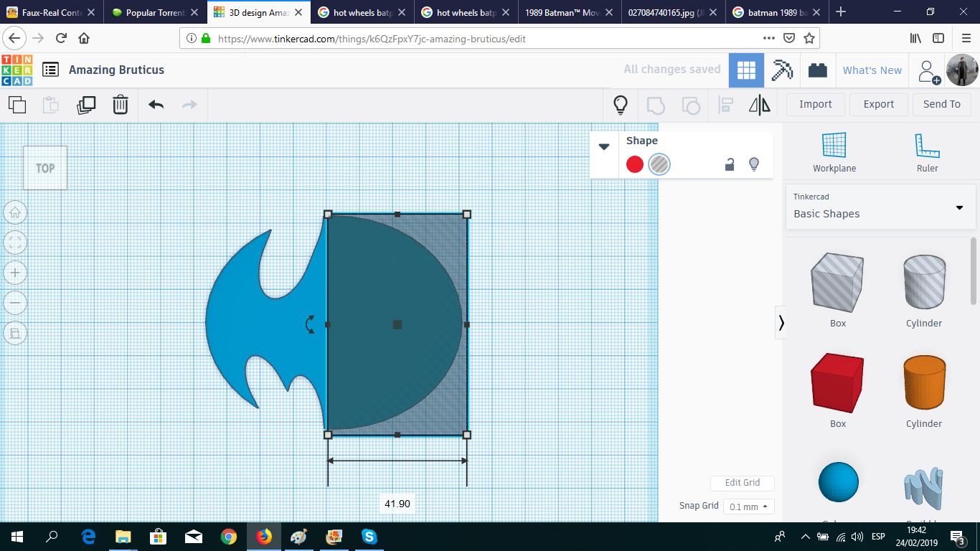Collapse the shapes side panel
The width and height of the screenshot is (980, 551).
click(781, 324)
